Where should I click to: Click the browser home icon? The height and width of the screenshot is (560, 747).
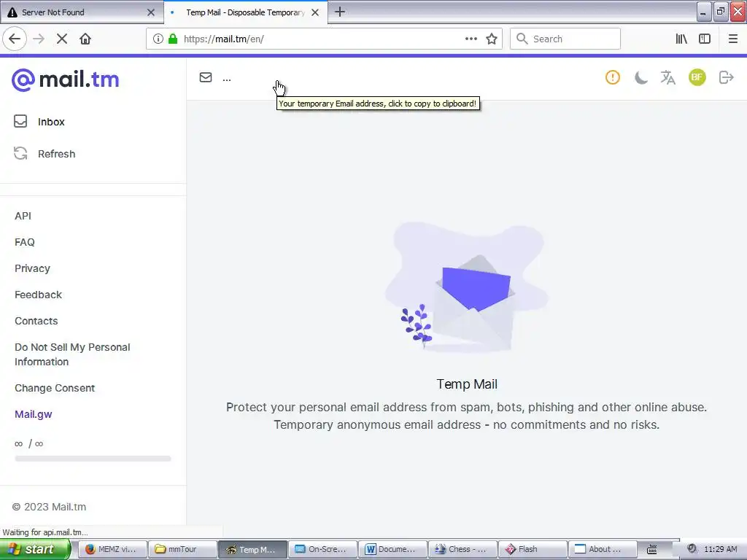tap(85, 39)
